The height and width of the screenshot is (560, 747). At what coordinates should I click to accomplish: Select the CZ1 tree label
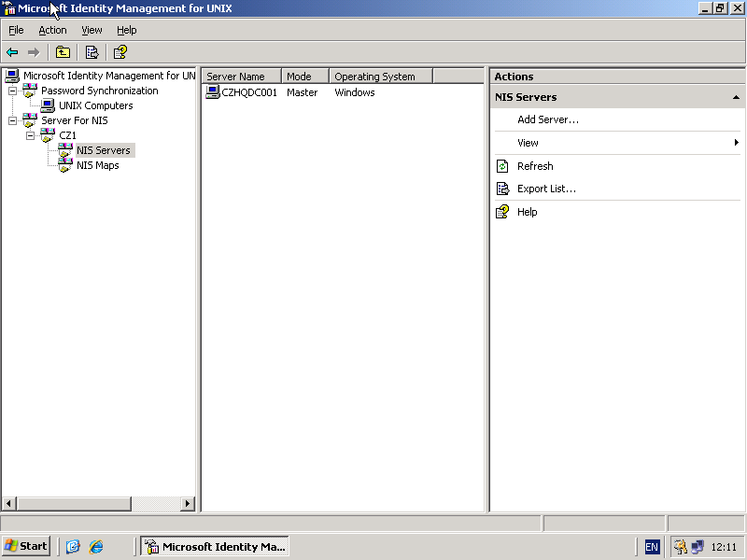[x=67, y=135]
